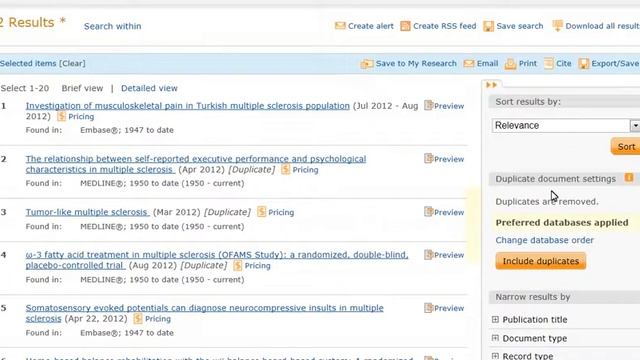Open the Tumor-like multiple sclerosis article

pos(87,212)
